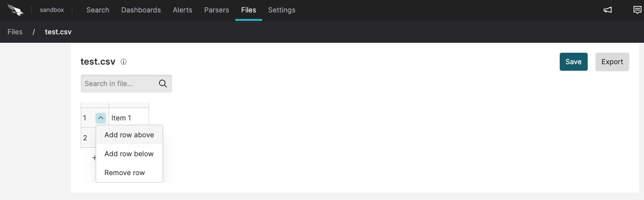Open the announcements megaphone icon
Image resolution: width=644 pixels, height=200 pixels.
coord(608,10)
